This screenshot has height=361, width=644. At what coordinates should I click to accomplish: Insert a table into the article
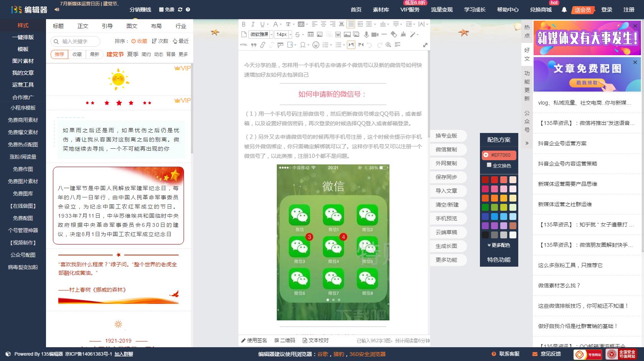point(310,34)
